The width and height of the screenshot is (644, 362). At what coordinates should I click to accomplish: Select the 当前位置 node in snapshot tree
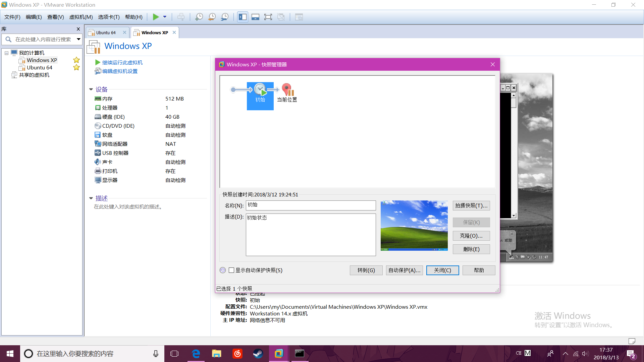287,93
